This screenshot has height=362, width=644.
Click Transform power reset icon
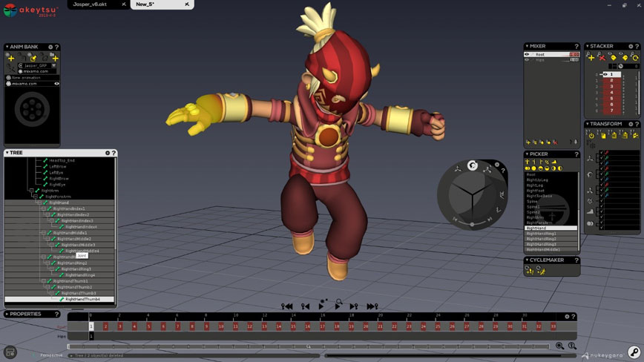point(591,136)
